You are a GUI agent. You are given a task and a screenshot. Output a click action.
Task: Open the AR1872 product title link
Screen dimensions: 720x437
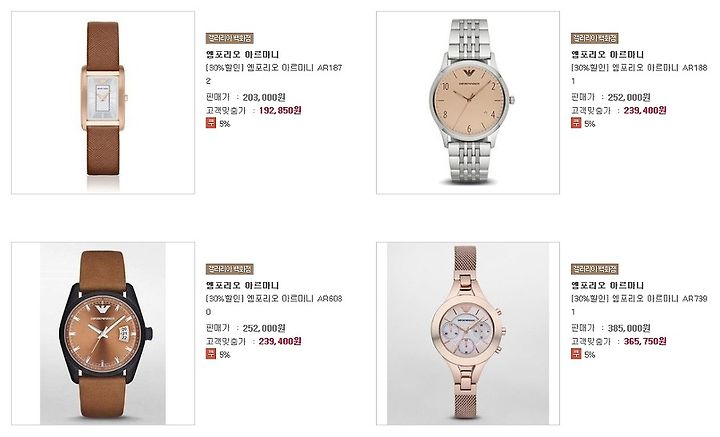coord(274,74)
